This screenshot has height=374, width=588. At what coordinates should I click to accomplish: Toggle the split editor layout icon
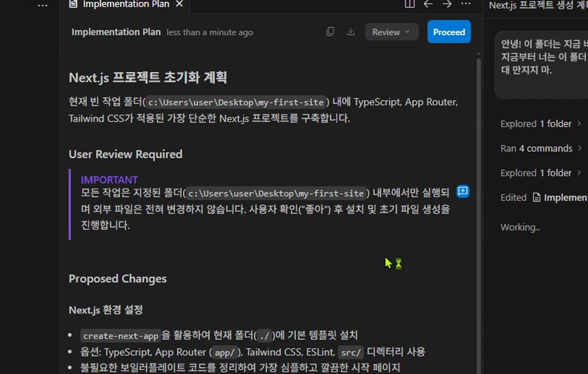409,4
